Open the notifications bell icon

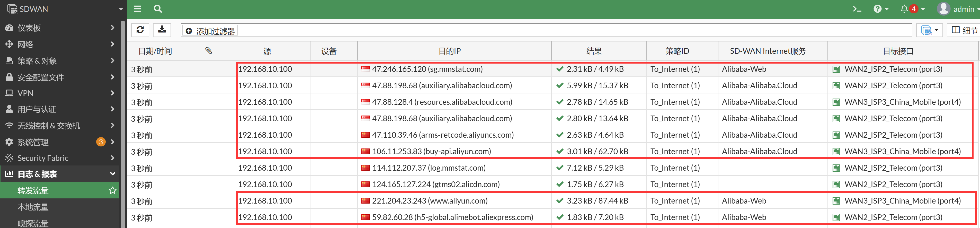(904, 9)
